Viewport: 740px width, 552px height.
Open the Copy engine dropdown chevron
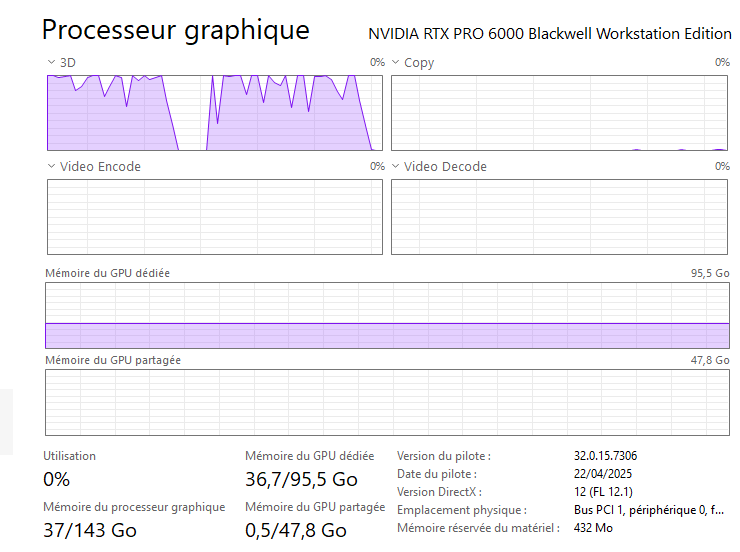[x=395, y=63]
